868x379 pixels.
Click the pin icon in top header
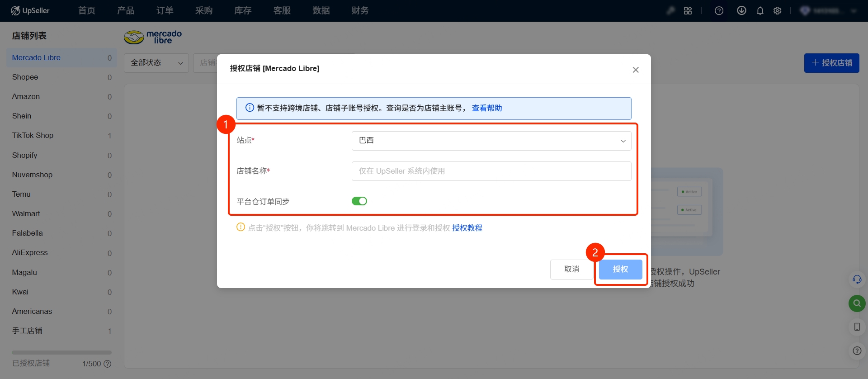pos(671,10)
